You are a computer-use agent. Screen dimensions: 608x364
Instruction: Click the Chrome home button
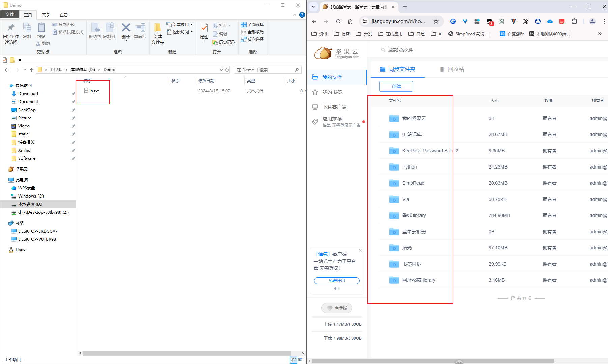350,21
